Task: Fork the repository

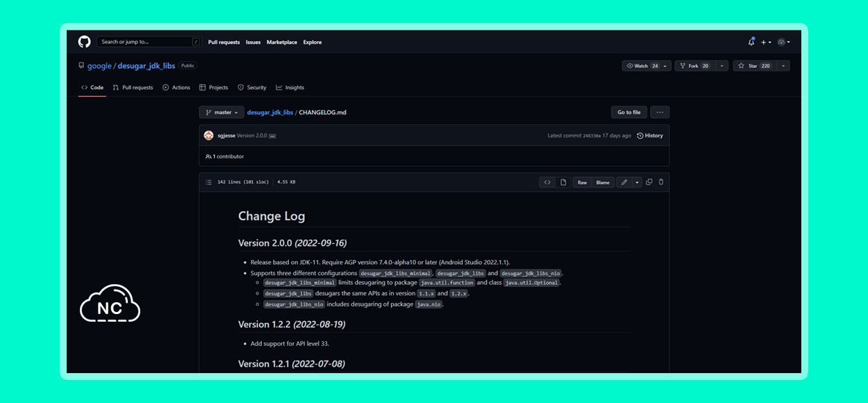Action: (x=694, y=66)
